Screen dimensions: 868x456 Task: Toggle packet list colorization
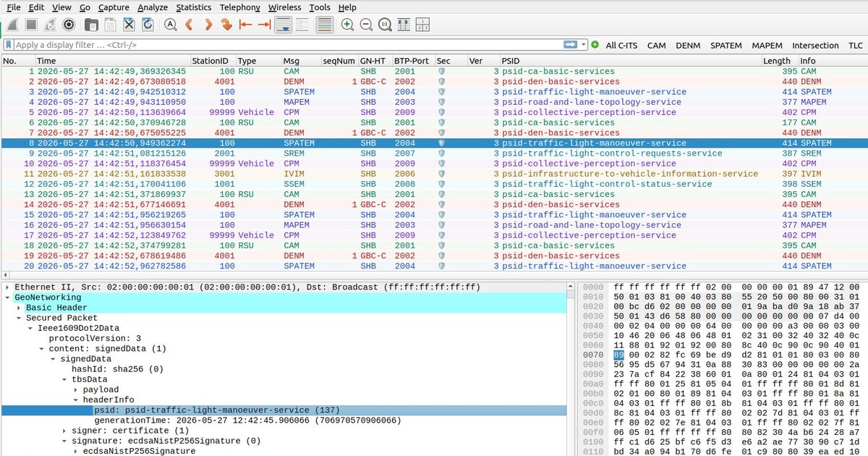(325, 25)
